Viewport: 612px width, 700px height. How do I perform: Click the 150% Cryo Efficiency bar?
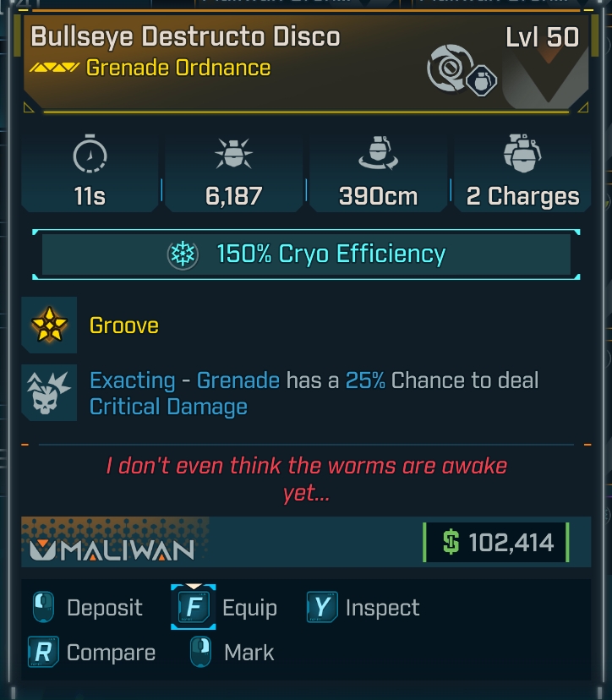click(x=306, y=254)
